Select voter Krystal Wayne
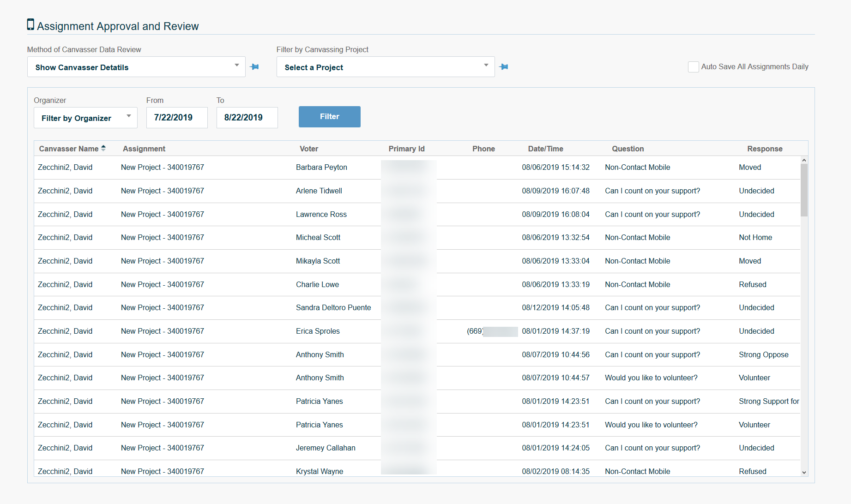Viewport: 851px width, 504px height. pos(320,471)
